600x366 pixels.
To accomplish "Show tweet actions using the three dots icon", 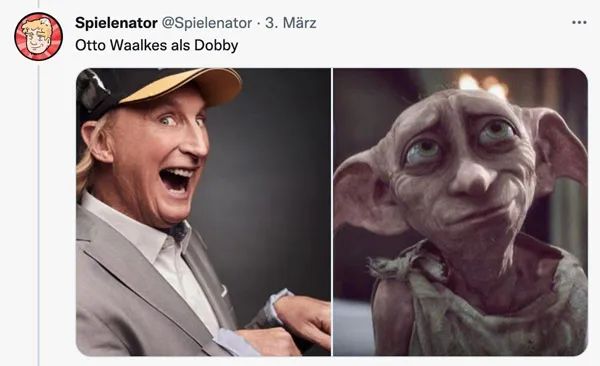I will (x=579, y=23).
